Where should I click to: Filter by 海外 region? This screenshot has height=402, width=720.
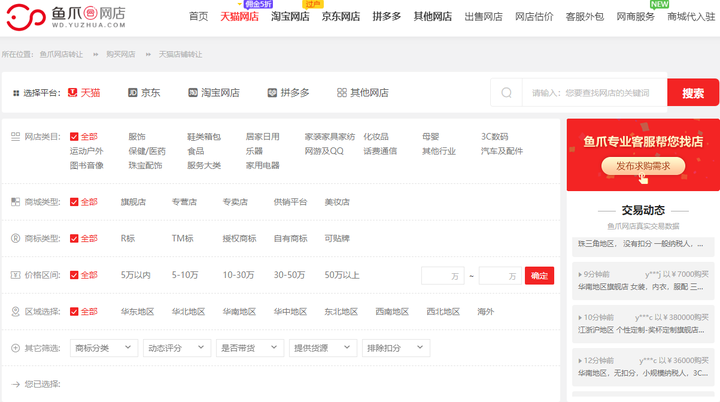(486, 311)
